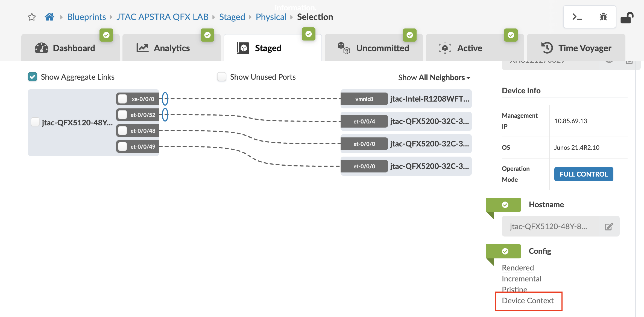Open the Device Context link
The width and height of the screenshot is (644, 317).
pos(528,300)
